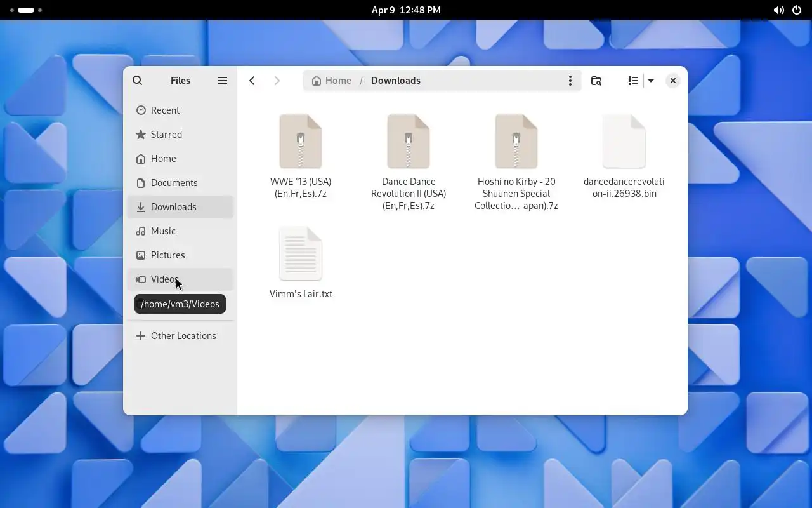
Task: Select Dance Dance Revolution II archive icon
Action: click(x=409, y=142)
